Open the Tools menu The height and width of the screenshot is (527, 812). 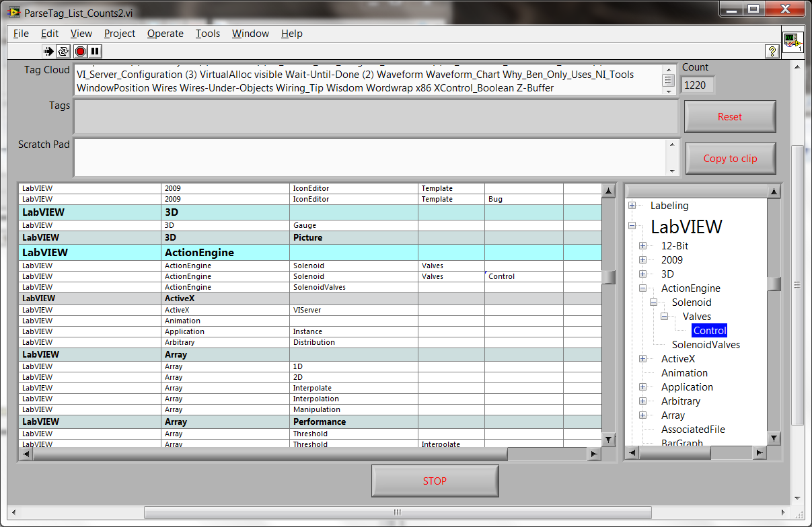(x=208, y=34)
